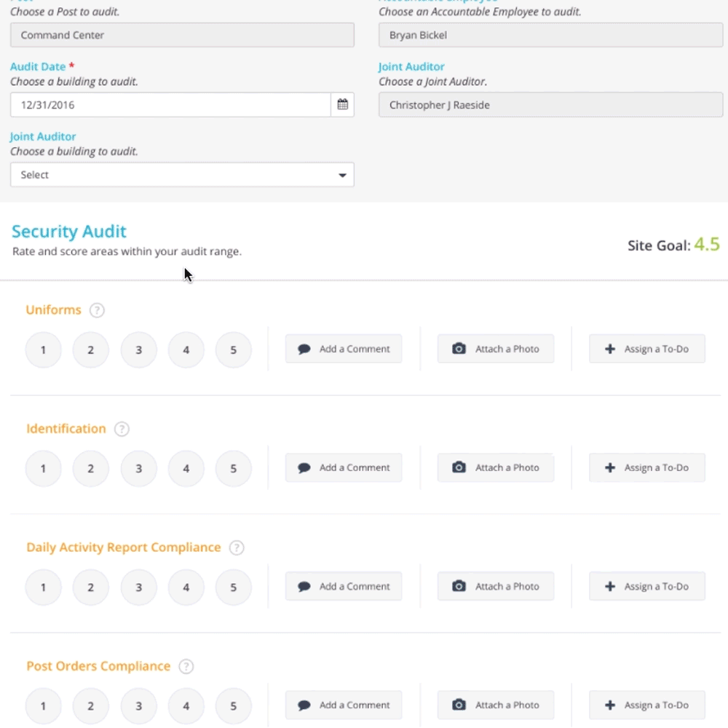This screenshot has width=728, height=728.
Task: Click 'Choose a Joint Auditor.' hint text
Action: point(432,82)
